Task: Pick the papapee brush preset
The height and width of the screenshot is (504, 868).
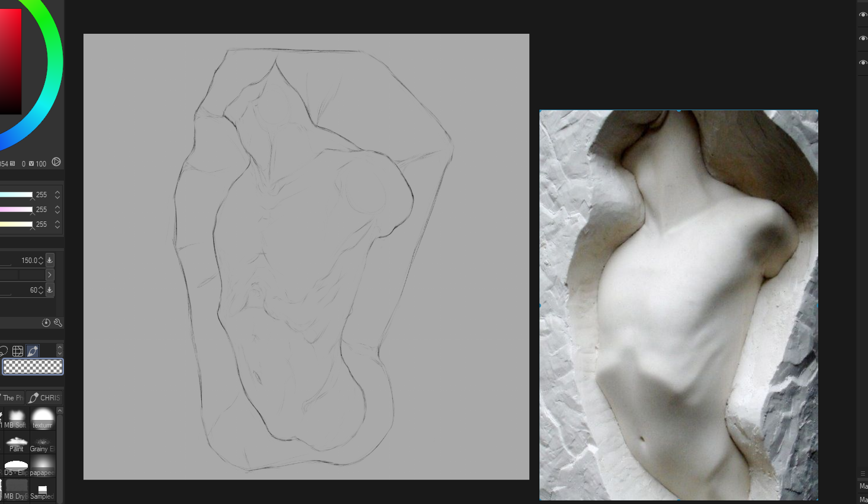Action: point(43,466)
